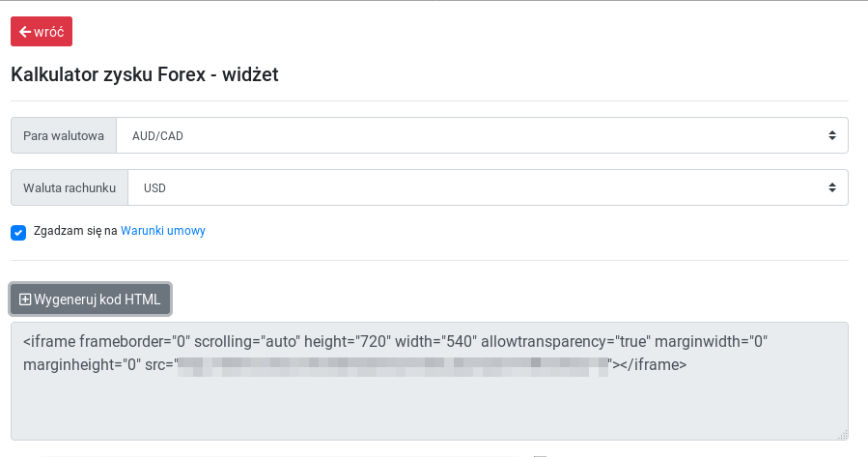Click the Kalkulator zysku Forex - widżet heading

click(x=145, y=74)
